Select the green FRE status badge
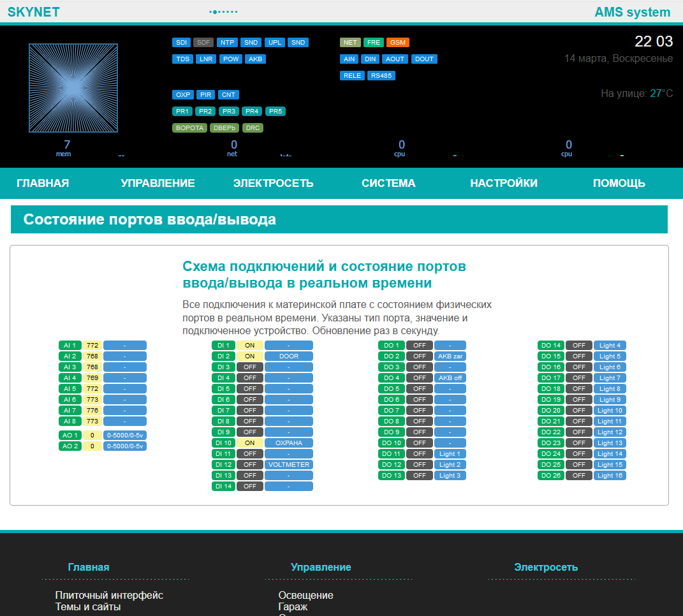The height and width of the screenshot is (616, 683). [x=374, y=43]
